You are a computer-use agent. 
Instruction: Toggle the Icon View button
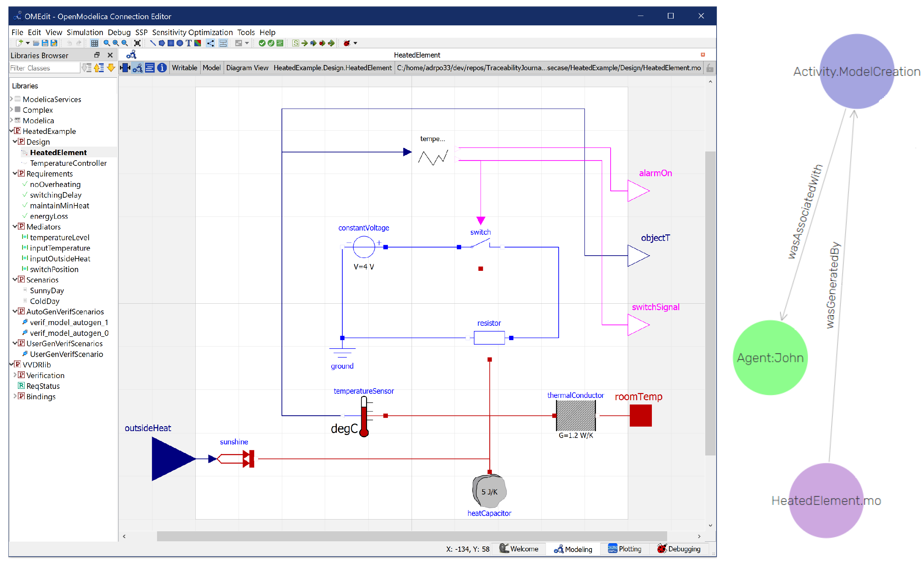[x=125, y=68]
